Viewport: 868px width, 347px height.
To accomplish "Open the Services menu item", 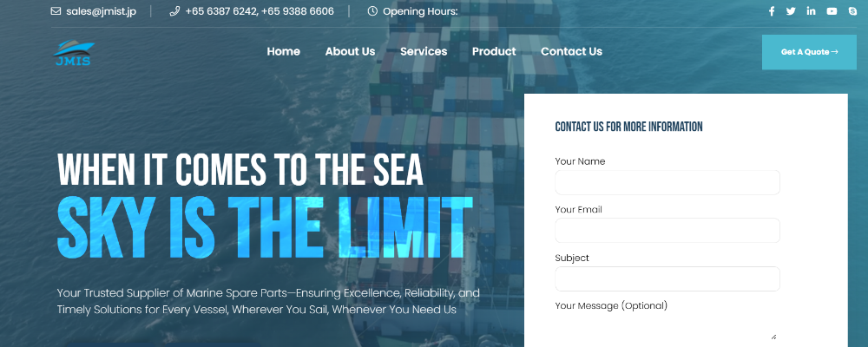I will [x=424, y=51].
